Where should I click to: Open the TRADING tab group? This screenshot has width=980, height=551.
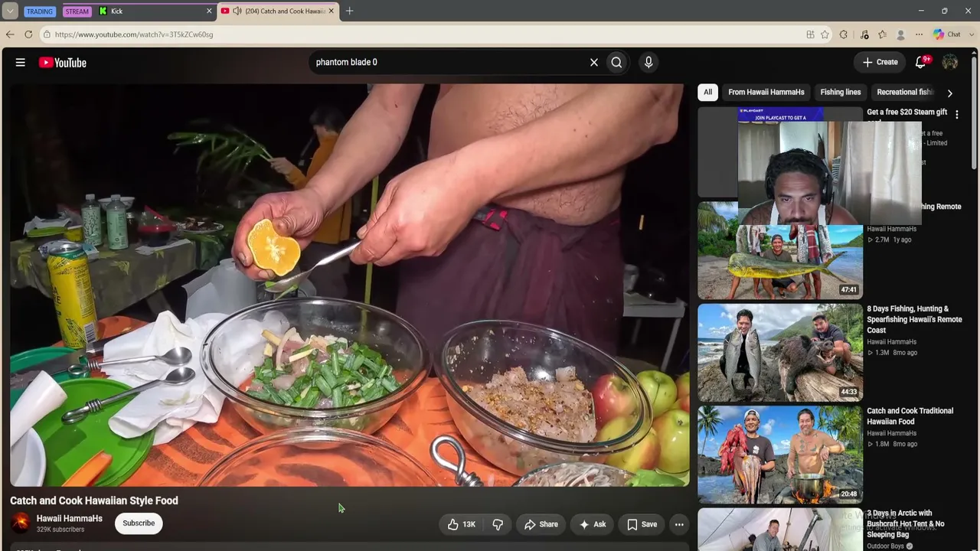click(x=39, y=11)
